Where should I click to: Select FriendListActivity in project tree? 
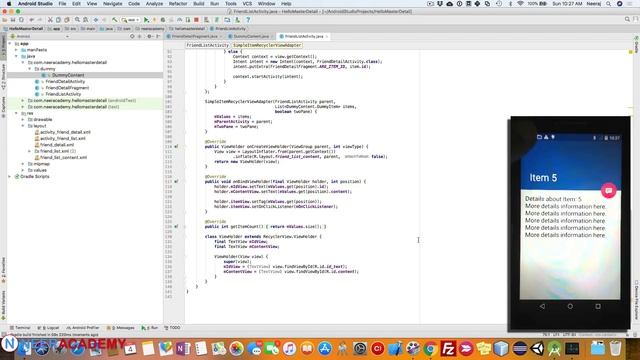point(63,94)
